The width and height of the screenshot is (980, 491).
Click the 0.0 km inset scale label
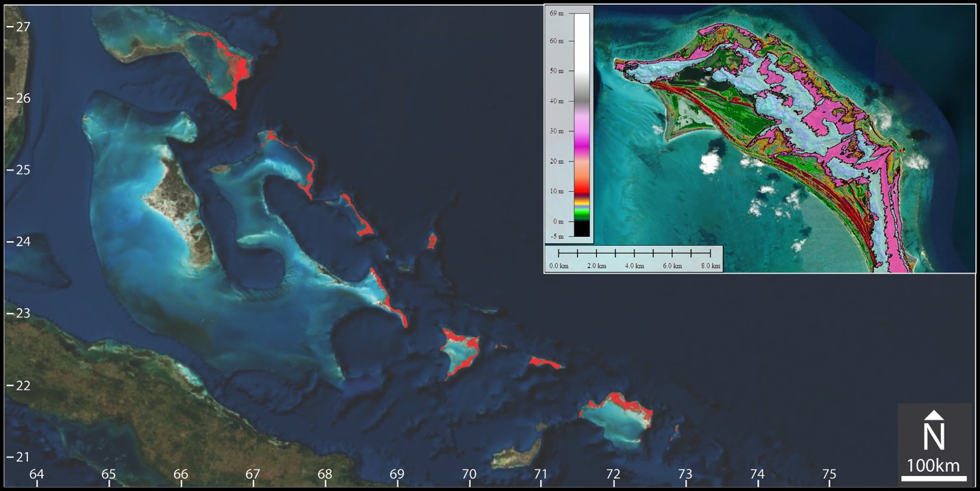point(559,266)
